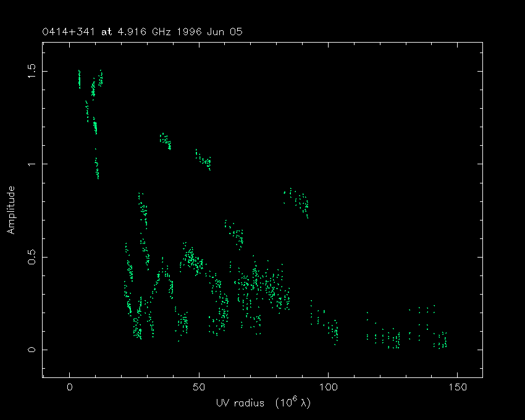
Task: Click the 1 tick label on amplitude axis
Action: pos(31,164)
